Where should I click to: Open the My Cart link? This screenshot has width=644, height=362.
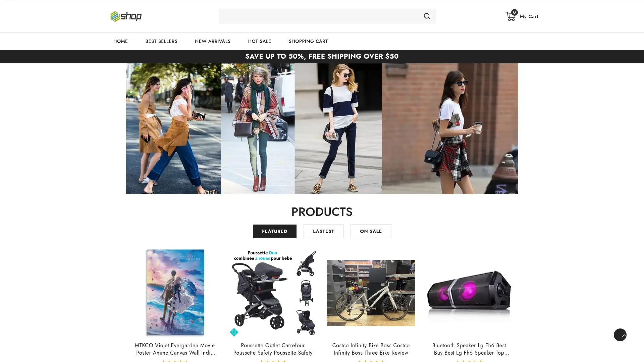coord(529,16)
